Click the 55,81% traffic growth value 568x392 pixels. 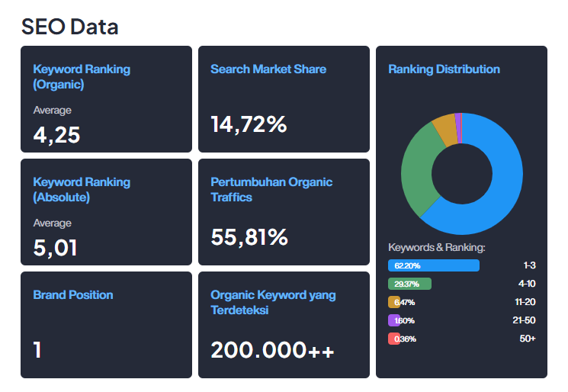[249, 237]
